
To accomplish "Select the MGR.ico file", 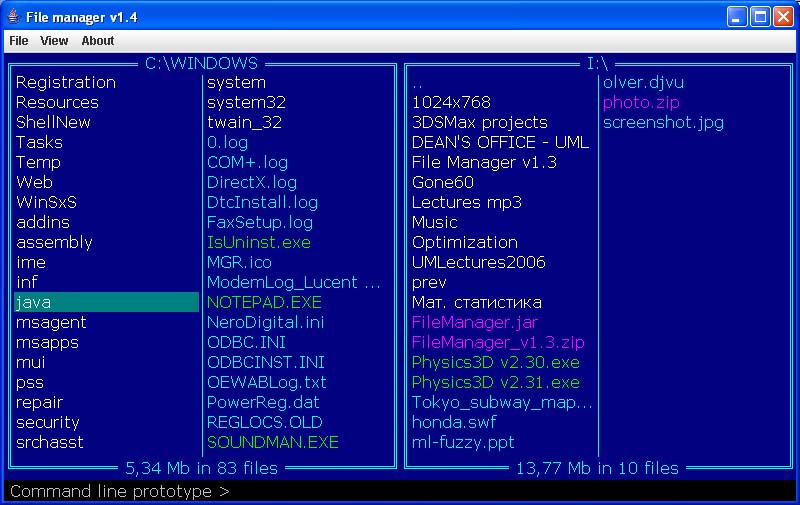I will [x=239, y=262].
